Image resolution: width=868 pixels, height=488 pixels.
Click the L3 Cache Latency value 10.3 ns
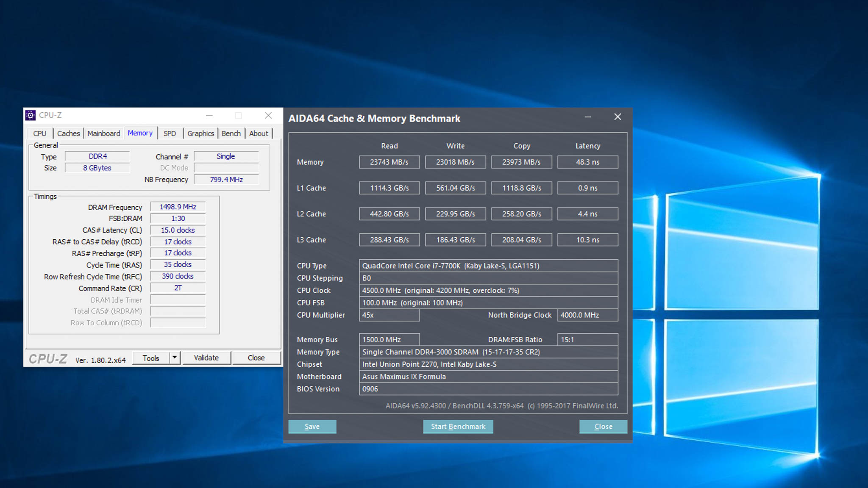point(588,240)
